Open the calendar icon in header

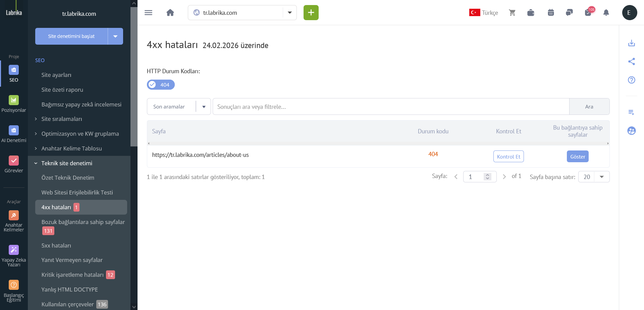[x=551, y=13]
